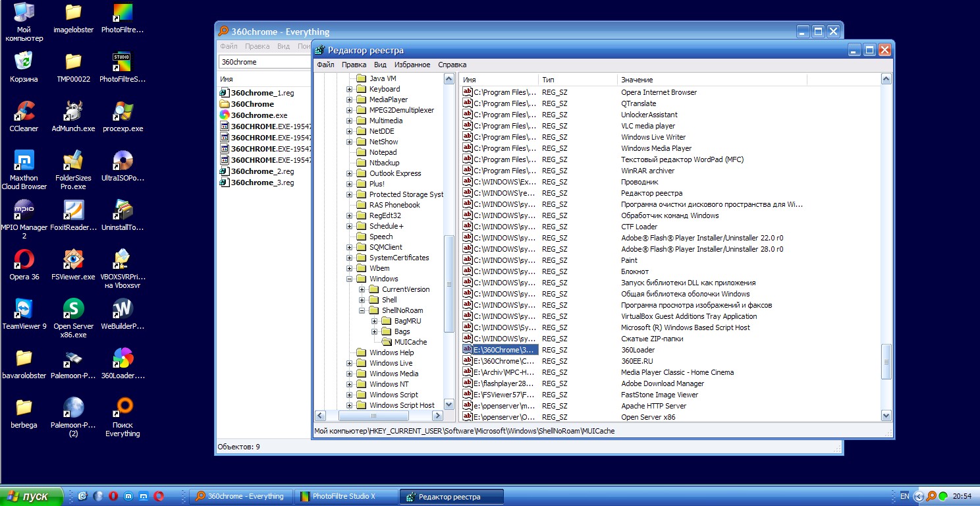980x506 pixels.
Task: Open Maxthon Cloud Browser shortcut
Action: (x=24, y=170)
